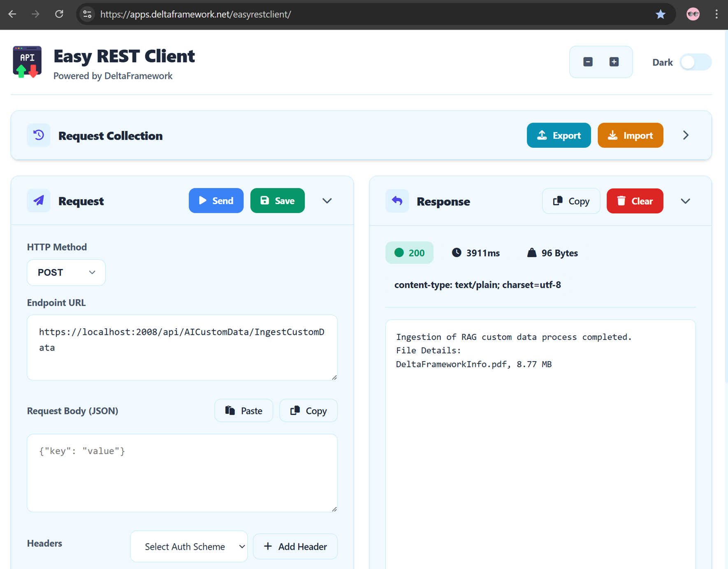This screenshot has width=728, height=569.
Task: Collapse the Request panel chevron
Action: [327, 201]
